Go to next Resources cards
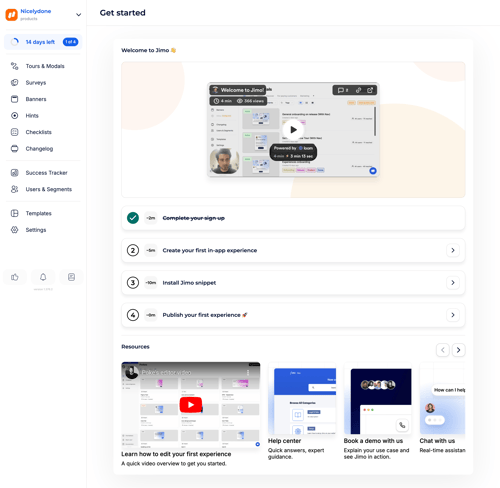 (459, 350)
